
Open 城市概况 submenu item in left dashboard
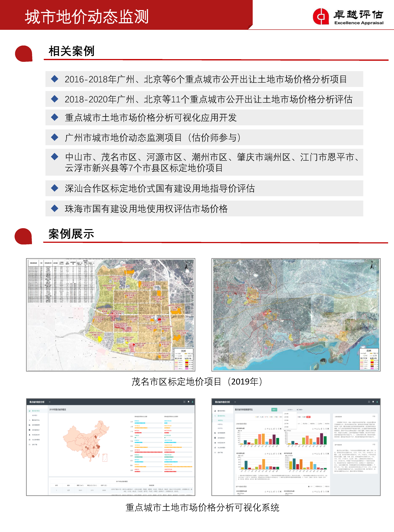coord(35,416)
